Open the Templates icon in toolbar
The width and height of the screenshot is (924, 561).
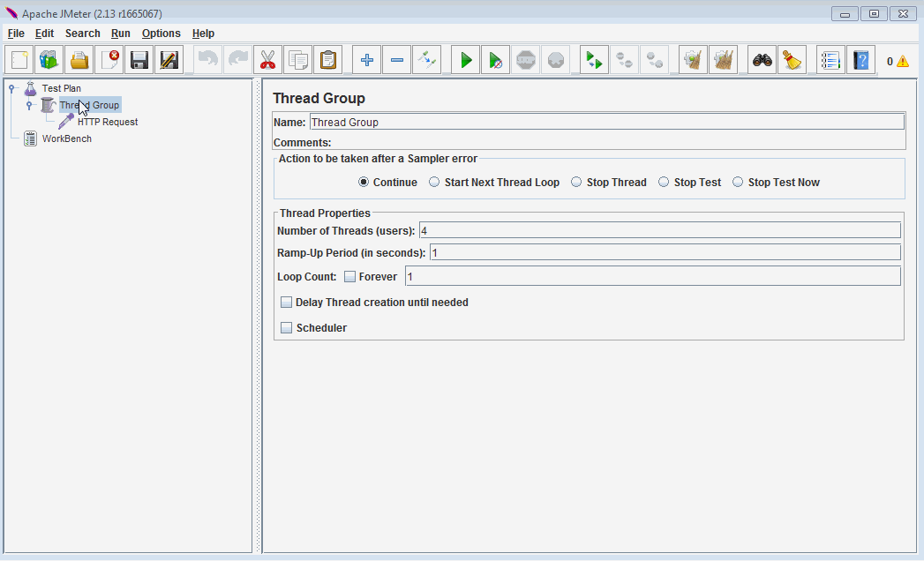(49, 60)
